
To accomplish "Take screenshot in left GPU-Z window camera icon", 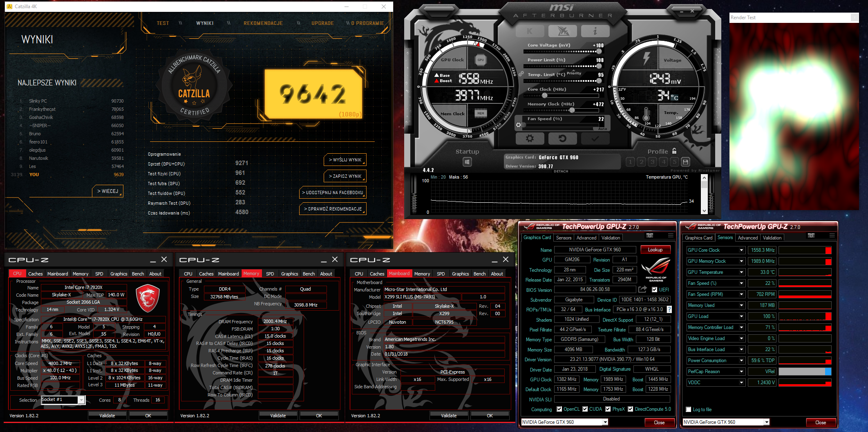I will point(650,235).
